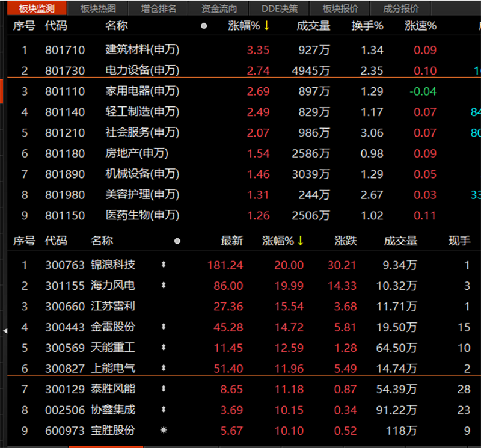Click the yellow sort arrow in the stock table header

tap(300, 241)
